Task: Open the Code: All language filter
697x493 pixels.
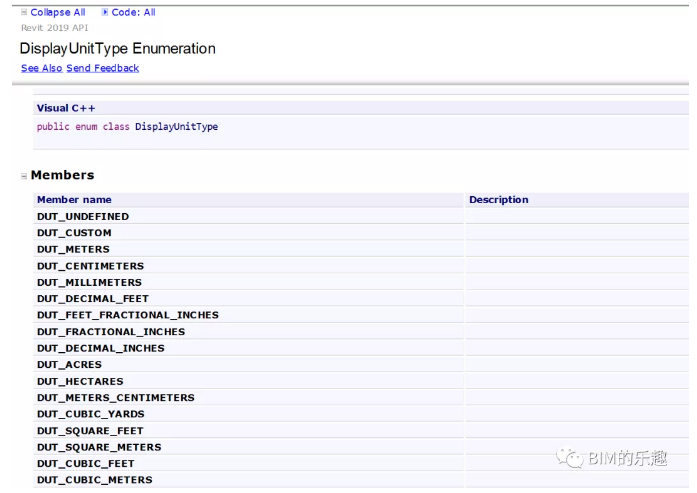Action: click(133, 12)
